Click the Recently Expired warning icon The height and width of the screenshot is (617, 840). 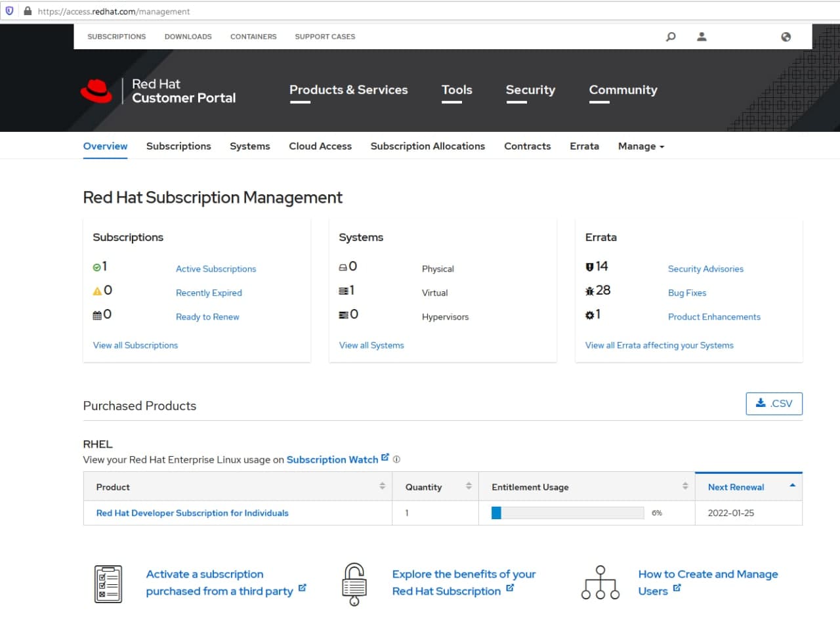(97, 291)
